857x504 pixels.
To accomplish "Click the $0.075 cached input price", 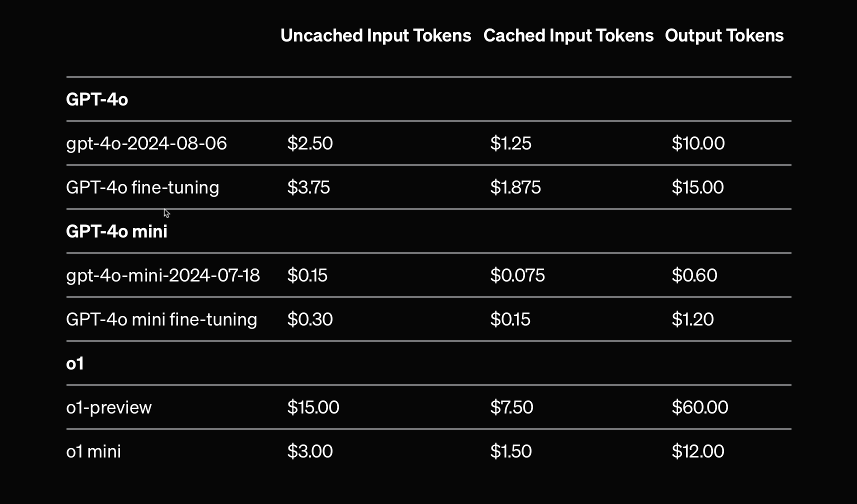I will point(517,275).
